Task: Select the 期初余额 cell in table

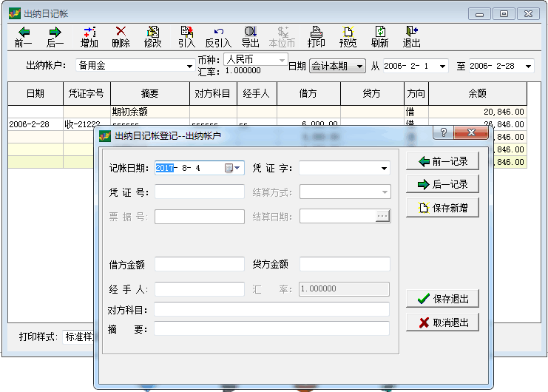Action: tap(150, 112)
